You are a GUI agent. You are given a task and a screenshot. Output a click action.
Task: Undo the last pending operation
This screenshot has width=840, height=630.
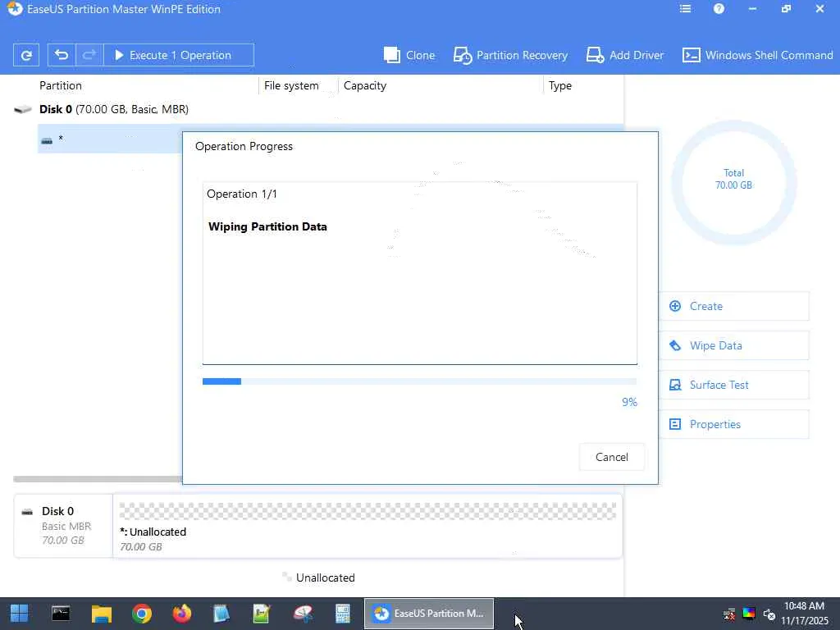click(x=62, y=55)
